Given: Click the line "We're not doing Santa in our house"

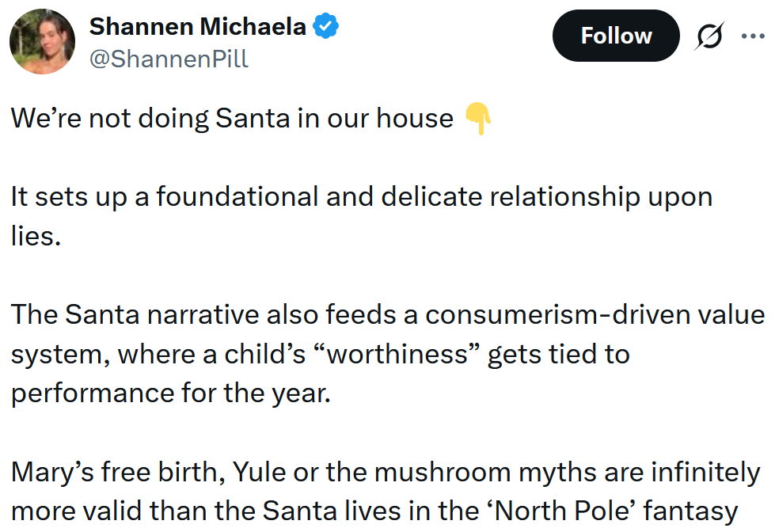Looking at the screenshot, I should tap(232, 119).
